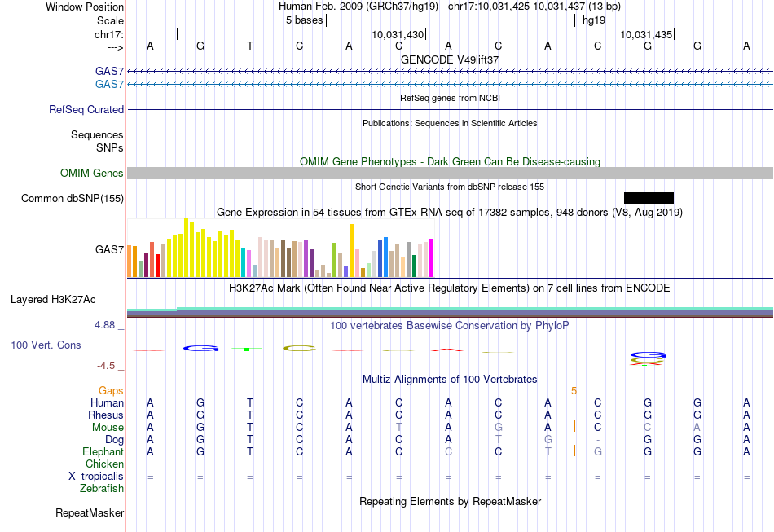Click the dark green bar in GTEx chart
The height and width of the screenshot is (532, 774).
click(414, 266)
